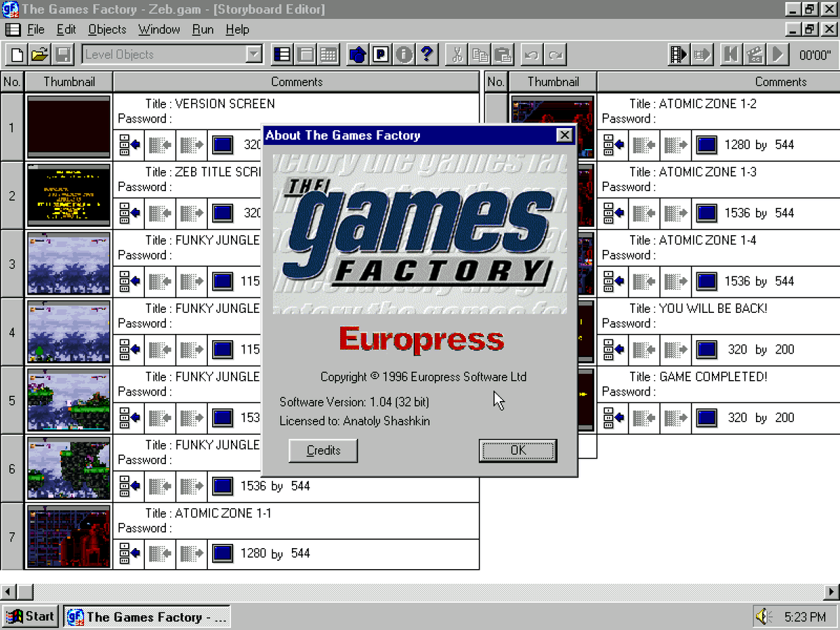Open the Objects menu

tap(107, 29)
